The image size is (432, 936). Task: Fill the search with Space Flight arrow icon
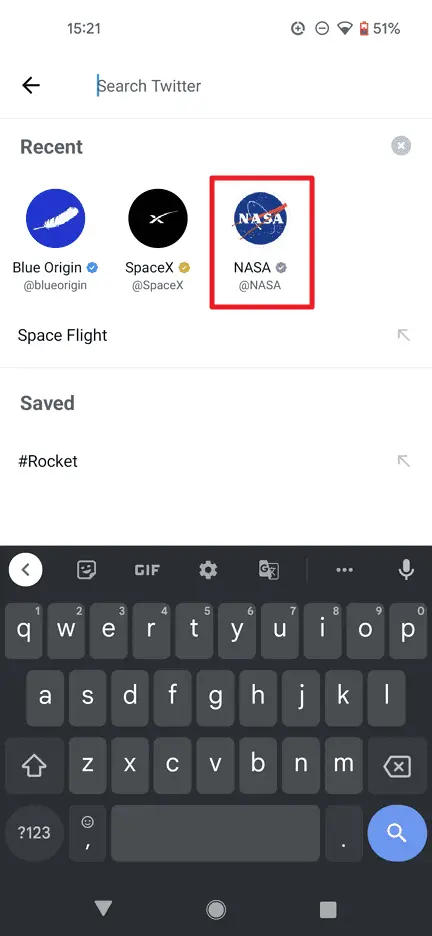point(404,335)
